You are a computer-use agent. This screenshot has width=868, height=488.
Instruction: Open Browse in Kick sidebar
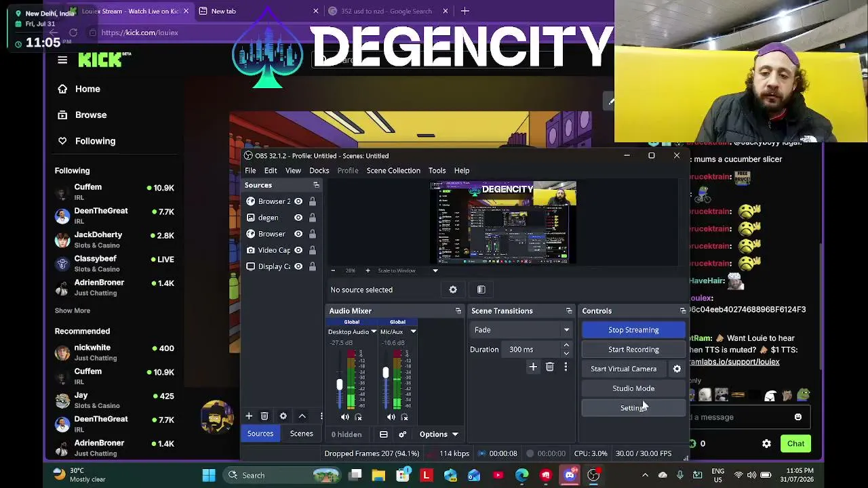pyautogui.click(x=91, y=115)
